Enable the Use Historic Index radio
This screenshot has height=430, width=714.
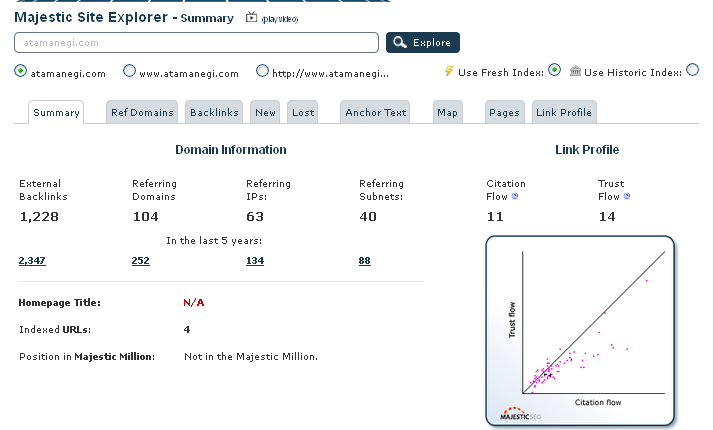tap(693, 70)
